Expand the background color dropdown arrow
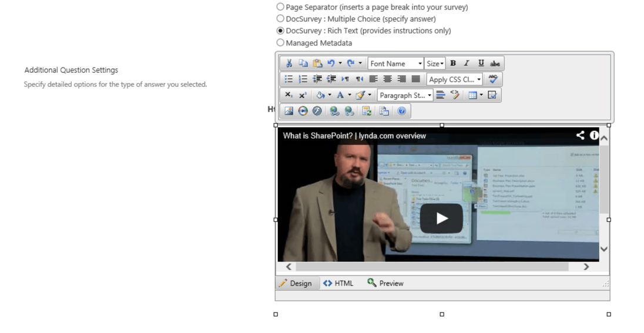The width and height of the screenshot is (644, 333). [x=330, y=95]
